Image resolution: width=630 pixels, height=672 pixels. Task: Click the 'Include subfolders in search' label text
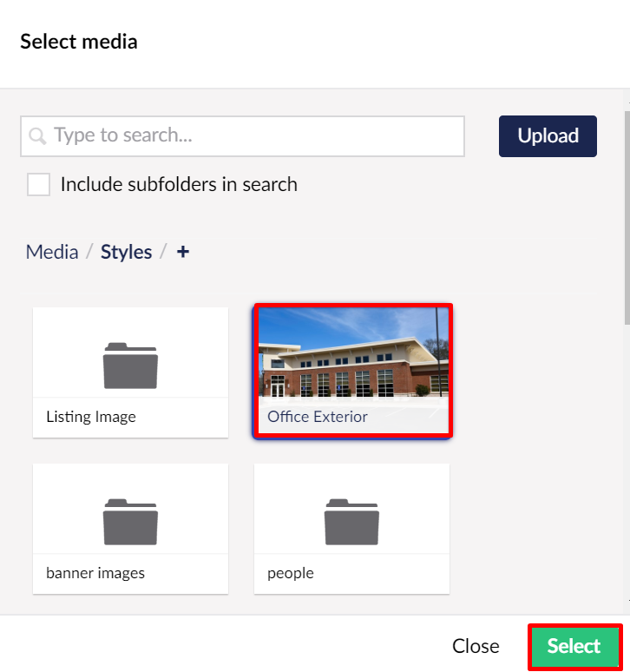pos(179,184)
